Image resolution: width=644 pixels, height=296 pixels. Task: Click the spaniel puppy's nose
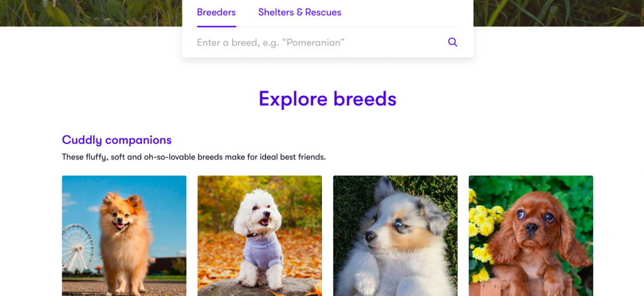(531, 227)
